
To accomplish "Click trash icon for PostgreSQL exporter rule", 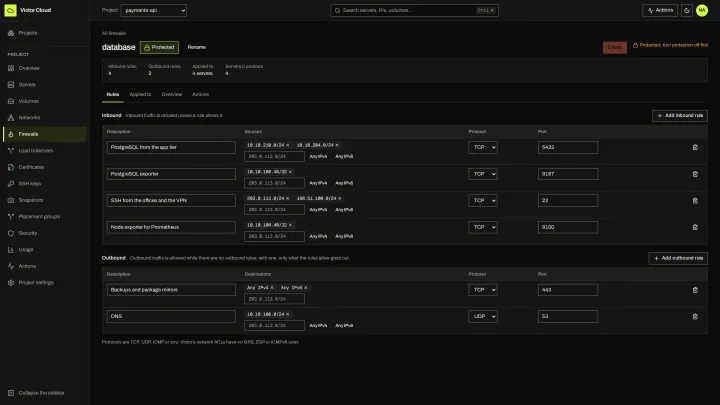I will pos(695,174).
